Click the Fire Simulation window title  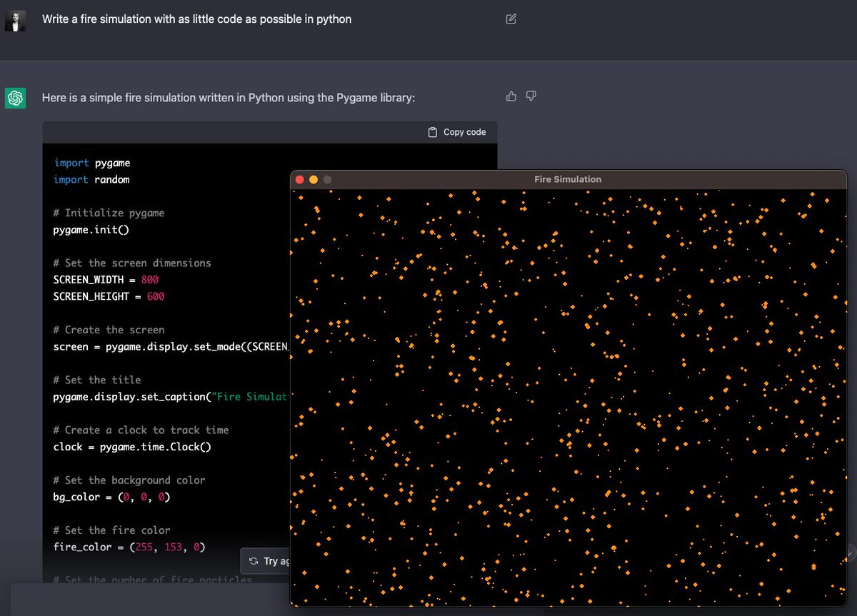[568, 179]
